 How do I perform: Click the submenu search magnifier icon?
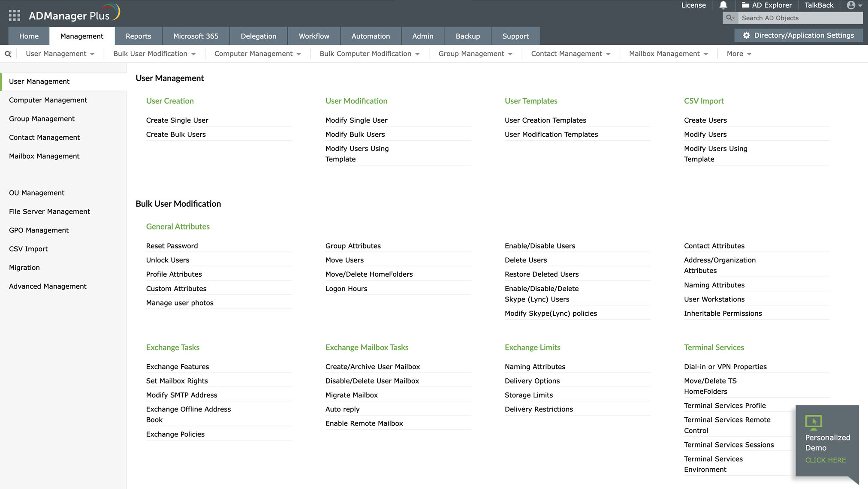(x=8, y=54)
